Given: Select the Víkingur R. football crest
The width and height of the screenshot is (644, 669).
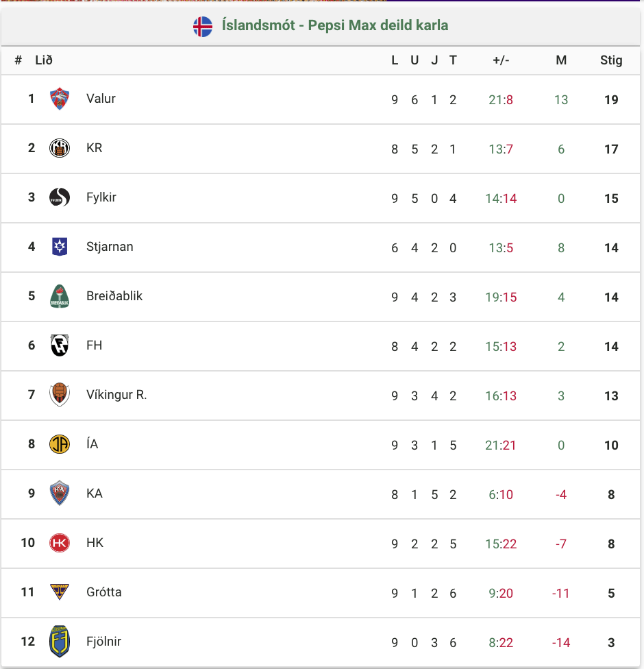Looking at the screenshot, I should (x=60, y=395).
